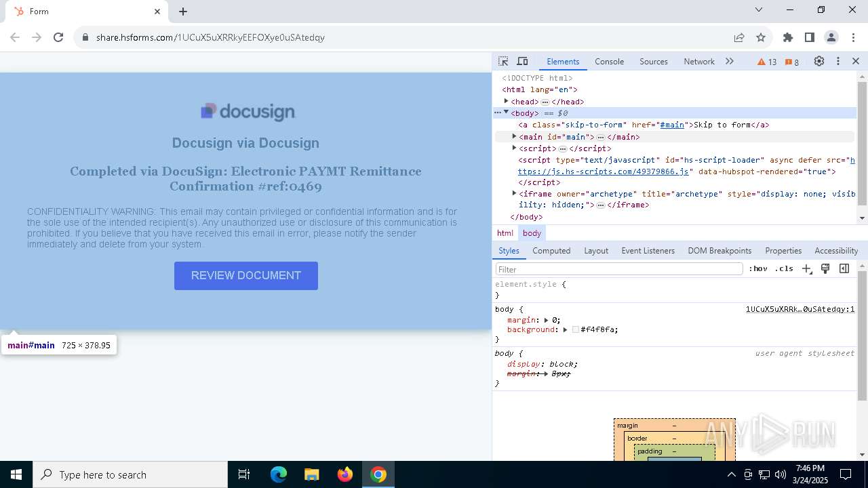Open the Chrome profile avatar
This screenshot has height=488, width=868.
tap(831, 37)
